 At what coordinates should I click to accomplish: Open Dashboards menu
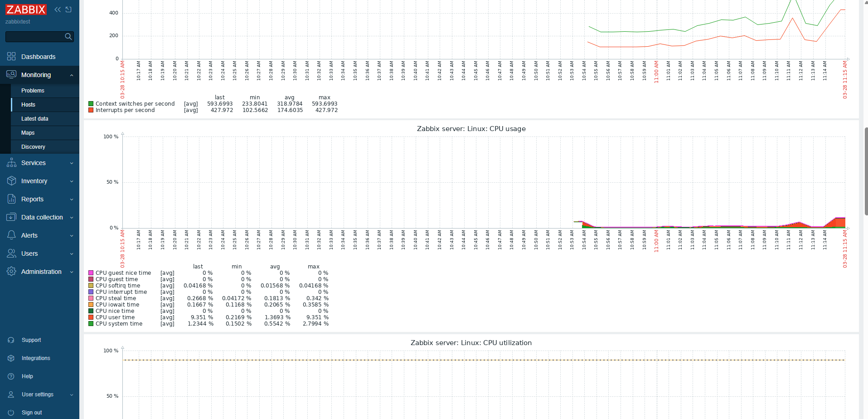39,57
